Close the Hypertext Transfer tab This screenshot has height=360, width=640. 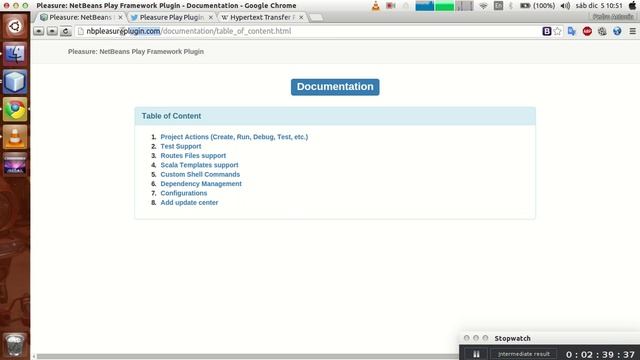click(301, 17)
